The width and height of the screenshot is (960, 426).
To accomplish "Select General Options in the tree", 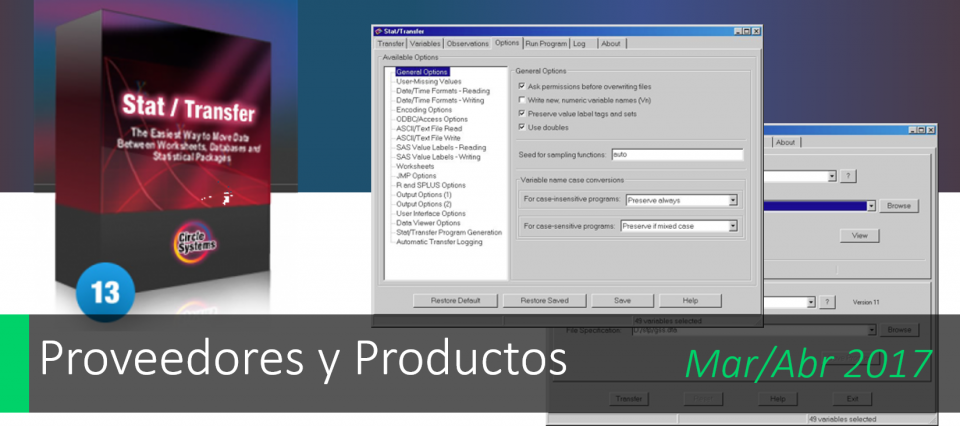I will click(422, 72).
